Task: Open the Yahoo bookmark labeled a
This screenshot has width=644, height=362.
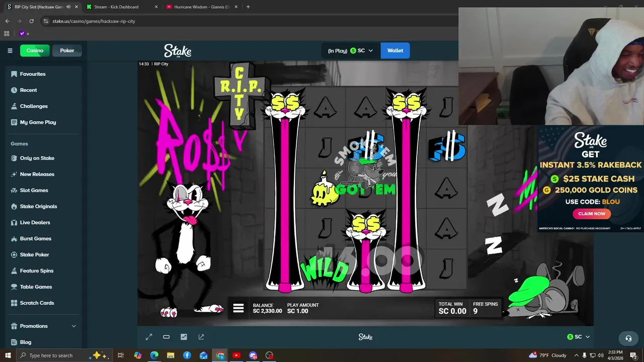Action: click(x=24, y=34)
